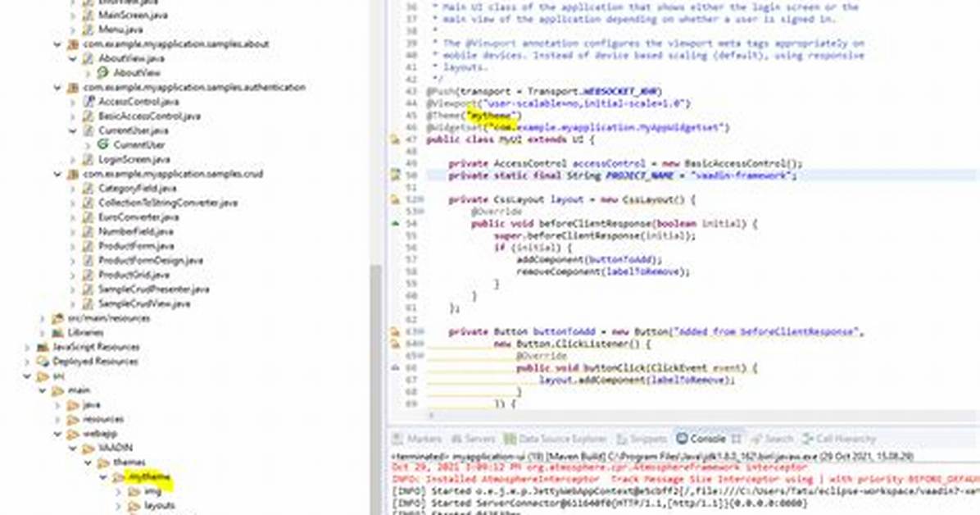Screen dimensions: 980x515
Task: Open the Snippets tab
Action: tap(642, 439)
